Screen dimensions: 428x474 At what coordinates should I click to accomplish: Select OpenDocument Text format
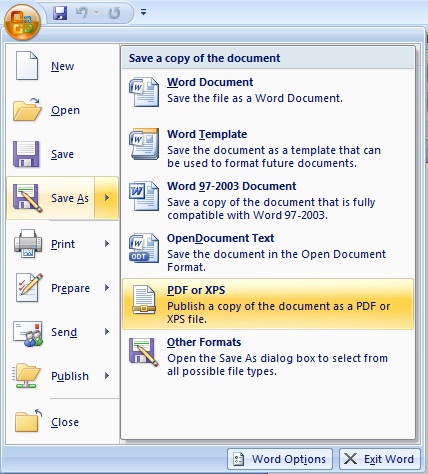(x=268, y=252)
